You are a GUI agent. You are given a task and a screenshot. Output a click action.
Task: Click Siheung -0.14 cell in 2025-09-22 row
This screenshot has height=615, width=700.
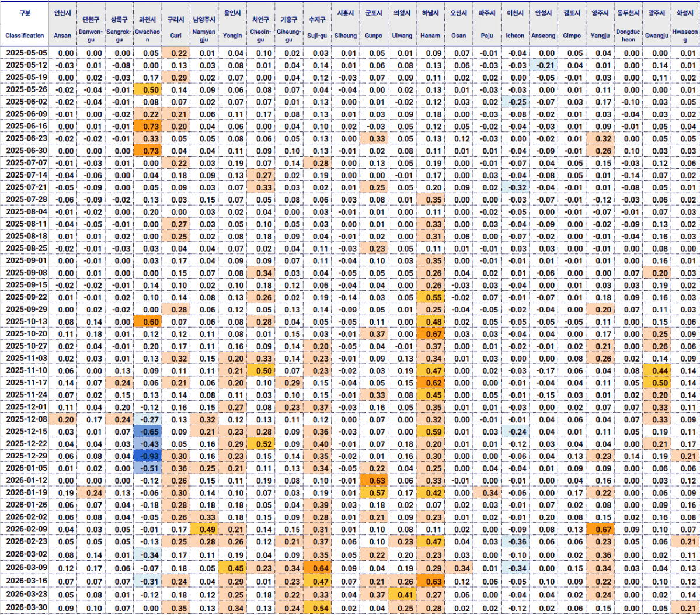pos(346,297)
